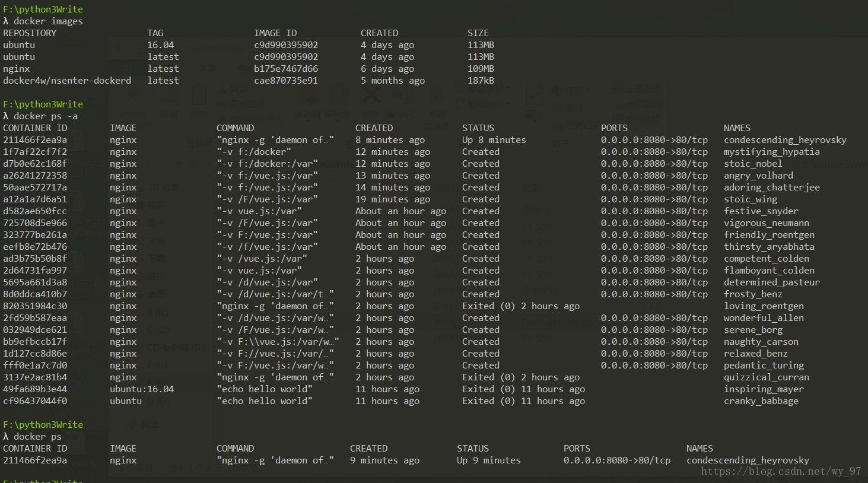Click the 'Up 8 minutes' status
Screen dimensions: 868x483
(494, 140)
